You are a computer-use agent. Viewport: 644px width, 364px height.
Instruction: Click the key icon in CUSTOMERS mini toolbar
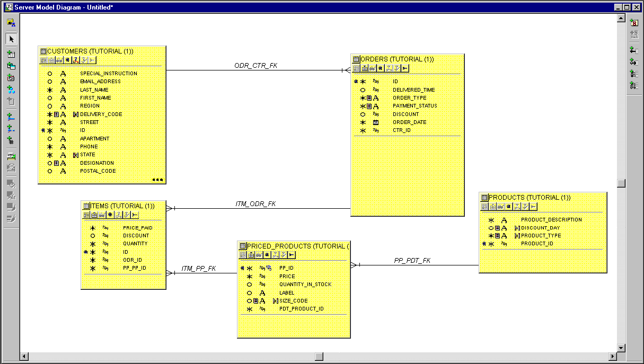[75, 60]
